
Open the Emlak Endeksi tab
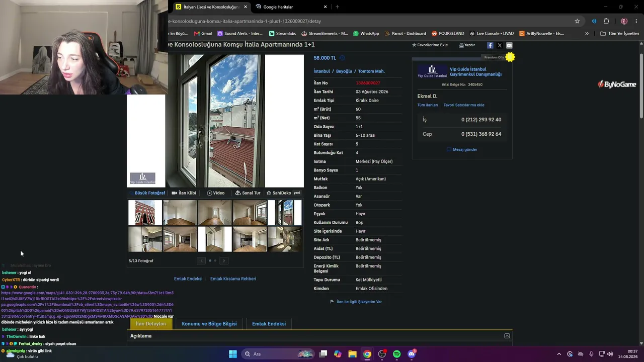[x=269, y=324]
